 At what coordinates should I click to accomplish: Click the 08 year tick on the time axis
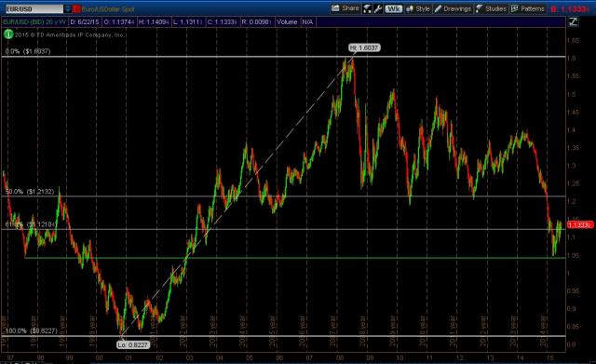[339, 357]
